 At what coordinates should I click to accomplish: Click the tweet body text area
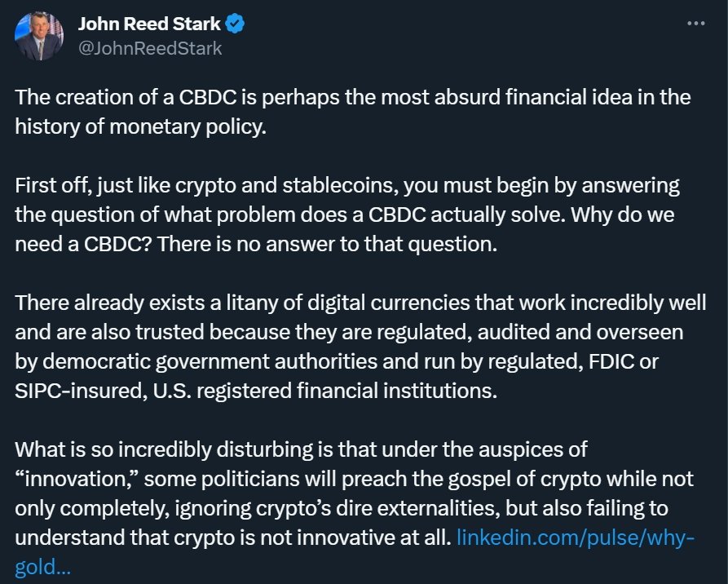point(359,326)
